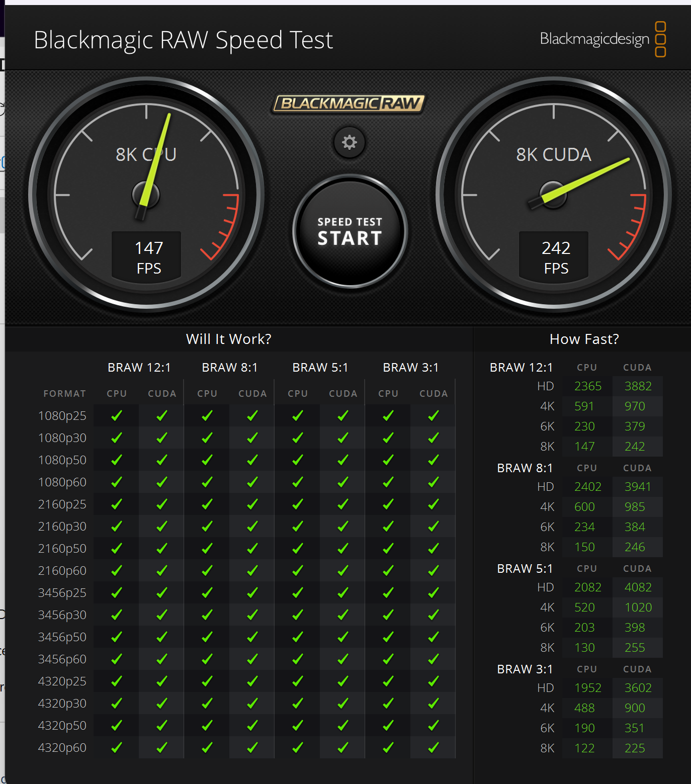Click 4320p60 BRAW 12:1 CPU checkmark
691x784 pixels.
117,748
